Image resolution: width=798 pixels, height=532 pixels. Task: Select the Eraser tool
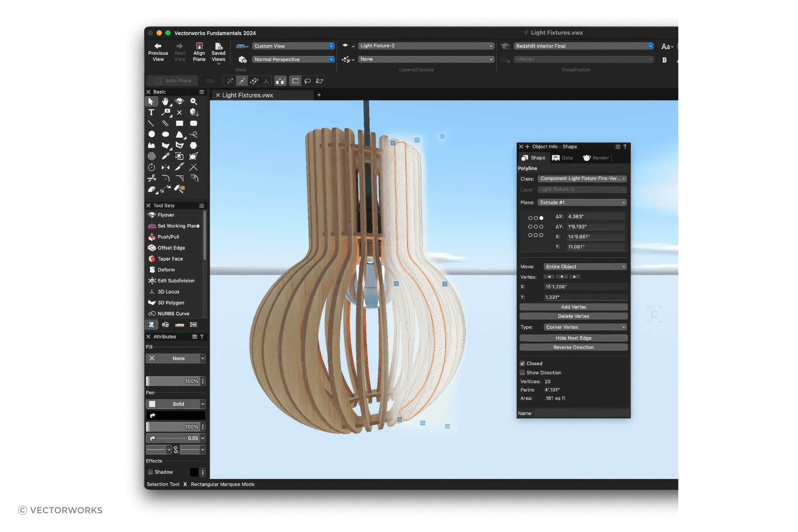click(x=152, y=189)
